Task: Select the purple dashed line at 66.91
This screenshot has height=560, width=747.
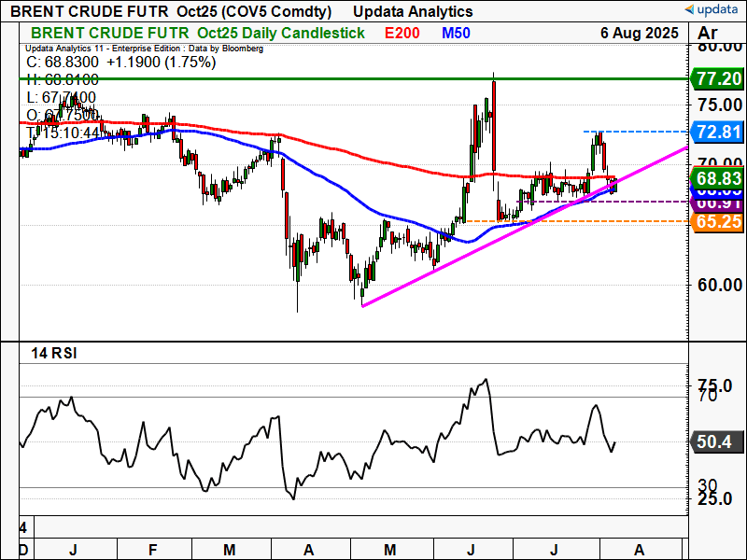Action: [x=602, y=202]
